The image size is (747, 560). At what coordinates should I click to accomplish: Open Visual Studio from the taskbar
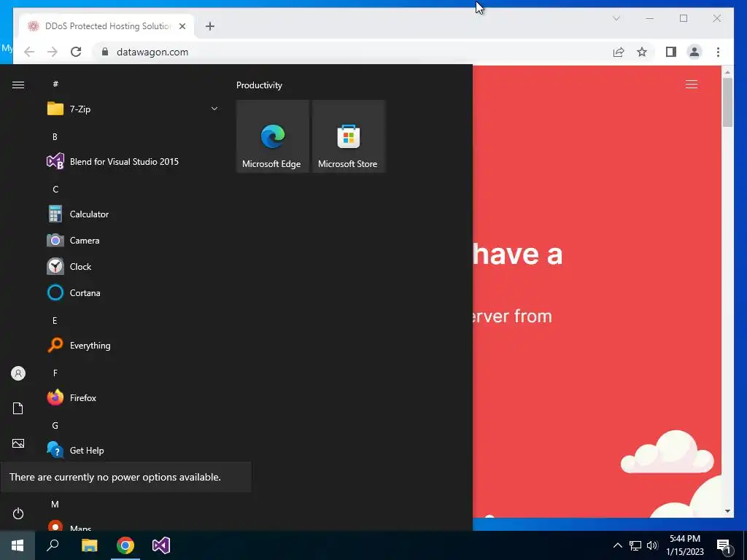pyautogui.click(x=161, y=545)
